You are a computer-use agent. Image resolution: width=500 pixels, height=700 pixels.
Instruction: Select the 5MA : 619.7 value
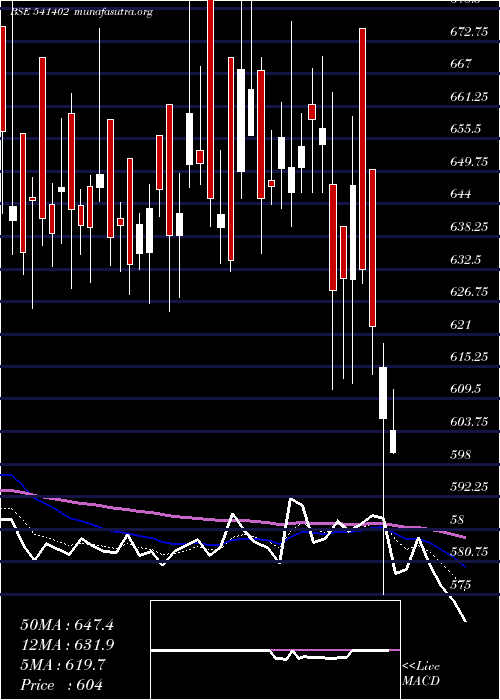pos(62,665)
